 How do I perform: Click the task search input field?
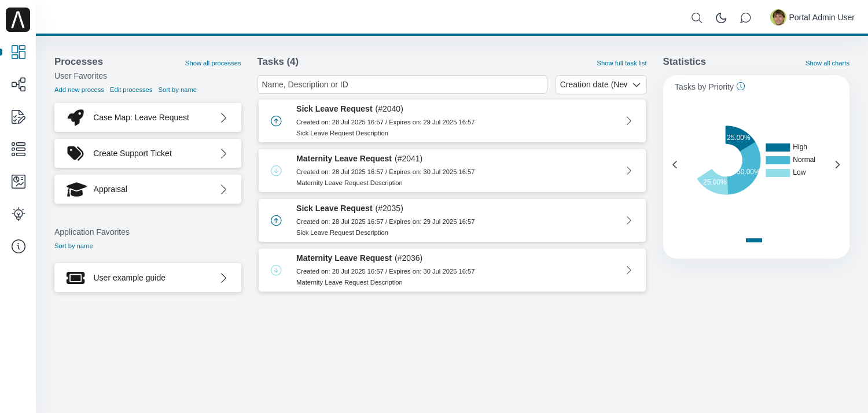coord(402,84)
